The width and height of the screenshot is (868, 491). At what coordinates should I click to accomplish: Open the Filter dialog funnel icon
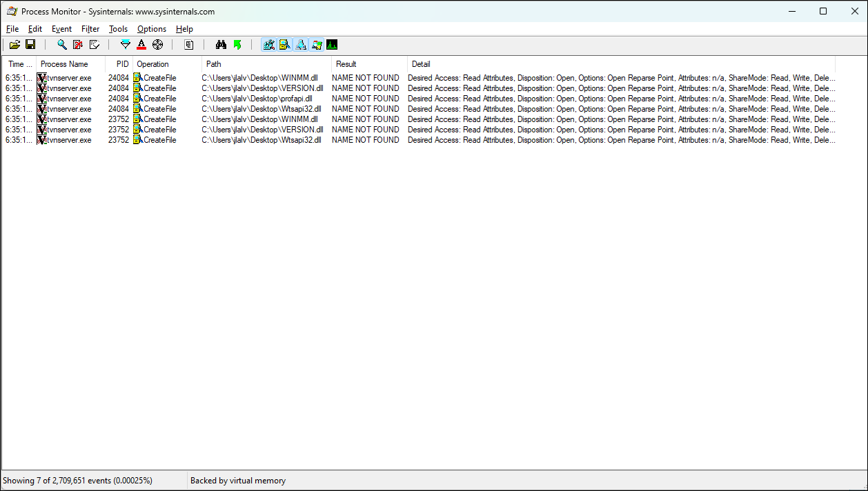(125, 45)
